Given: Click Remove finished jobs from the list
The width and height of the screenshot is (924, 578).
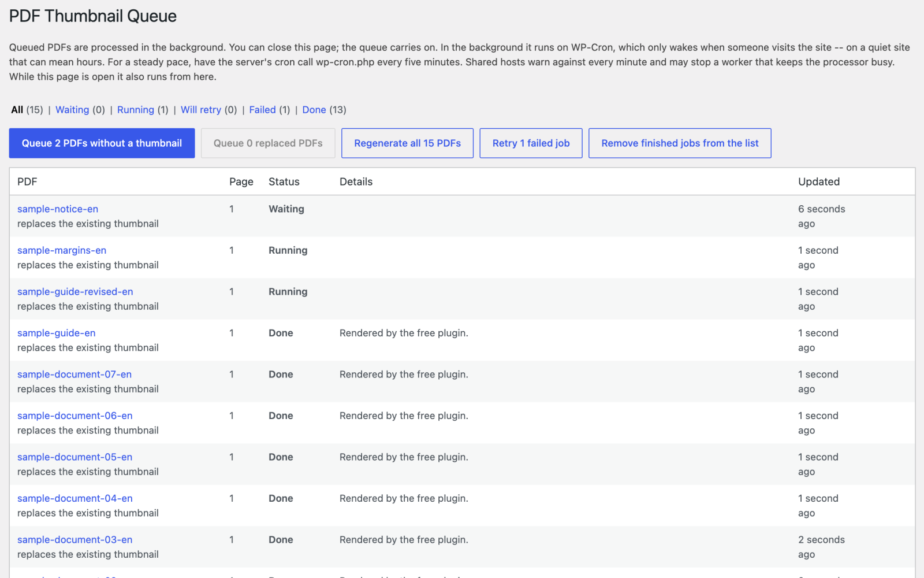Looking at the screenshot, I should 680,143.
